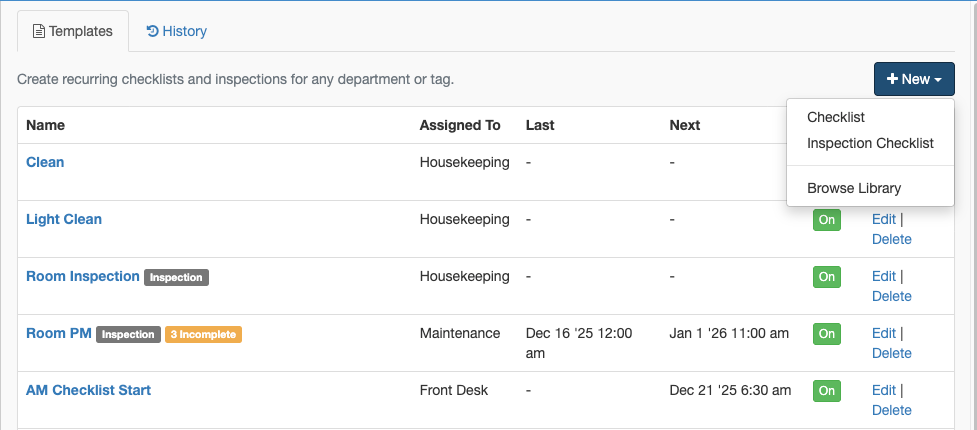Open the AM Checklist Start template
The width and height of the screenshot is (977, 430).
pyautogui.click(x=88, y=390)
